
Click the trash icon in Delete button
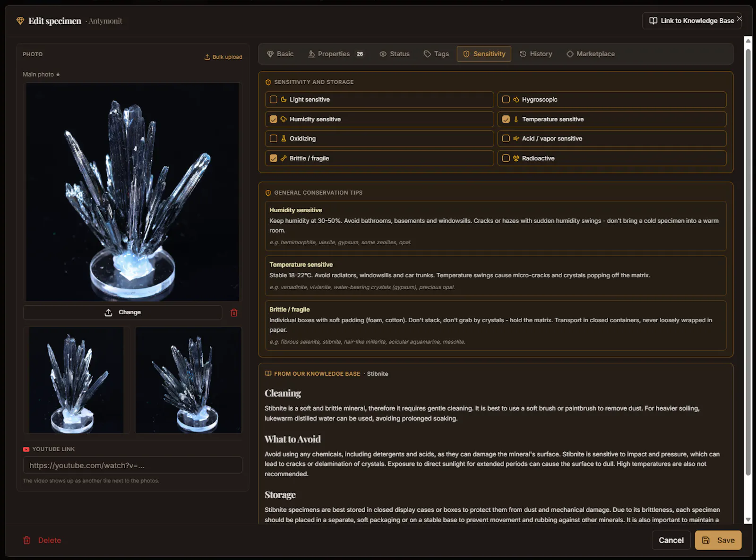pos(27,540)
